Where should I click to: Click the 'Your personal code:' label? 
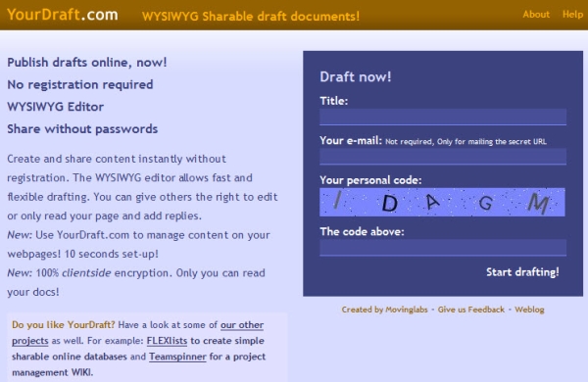[x=370, y=180]
